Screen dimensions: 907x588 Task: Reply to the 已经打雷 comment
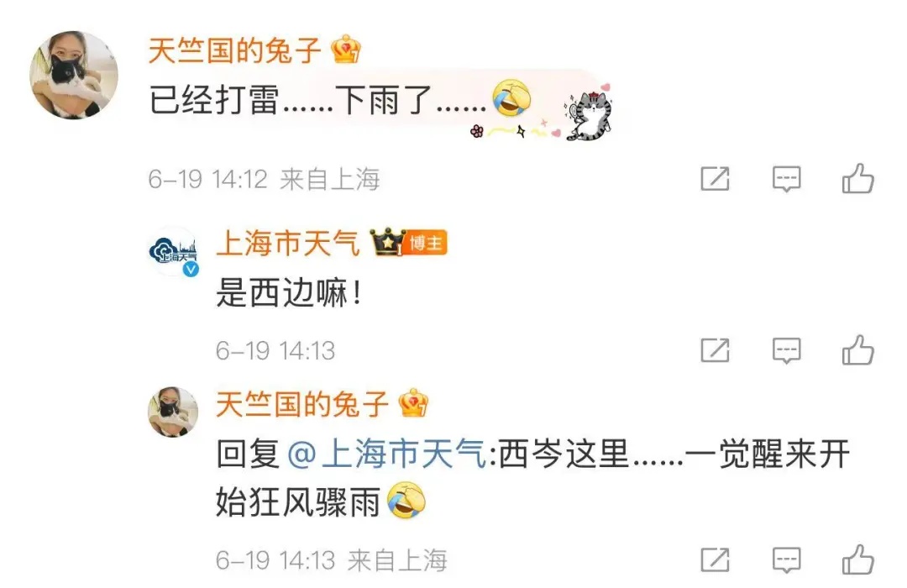coord(787,179)
